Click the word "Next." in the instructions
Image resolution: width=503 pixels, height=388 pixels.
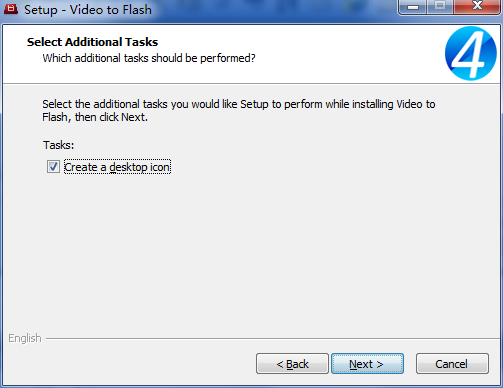point(134,117)
